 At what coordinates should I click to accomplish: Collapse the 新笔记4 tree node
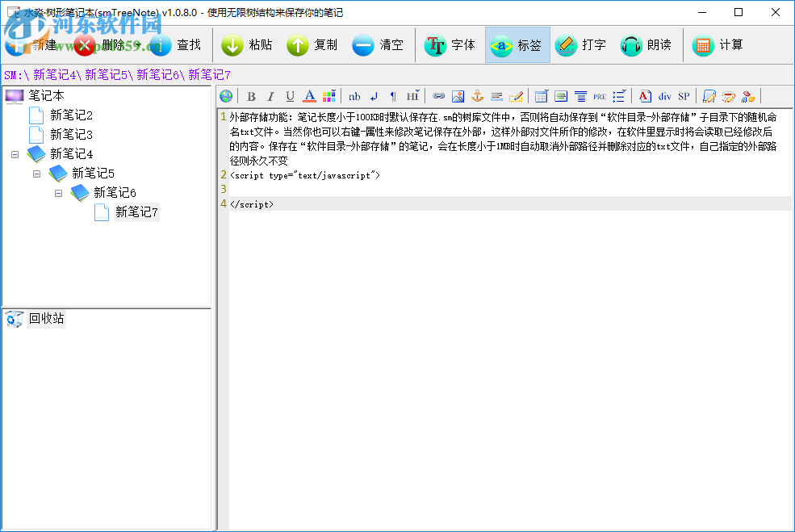[15, 153]
